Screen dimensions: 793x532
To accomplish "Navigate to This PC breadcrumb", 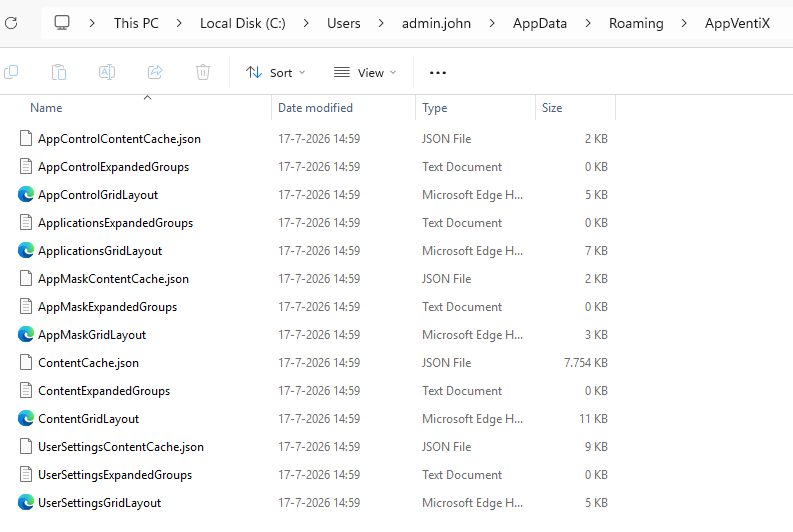I will pyautogui.click(x=136, y=23).
